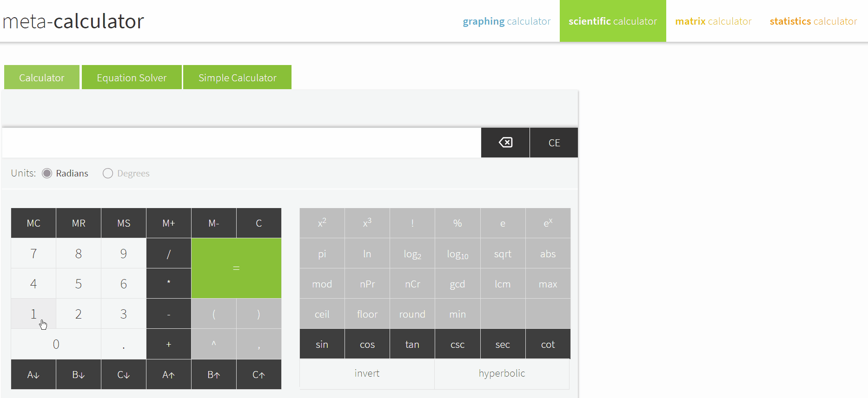The image size is (868, 398).
Task: Click the MS memory store button
Action: 124,223
